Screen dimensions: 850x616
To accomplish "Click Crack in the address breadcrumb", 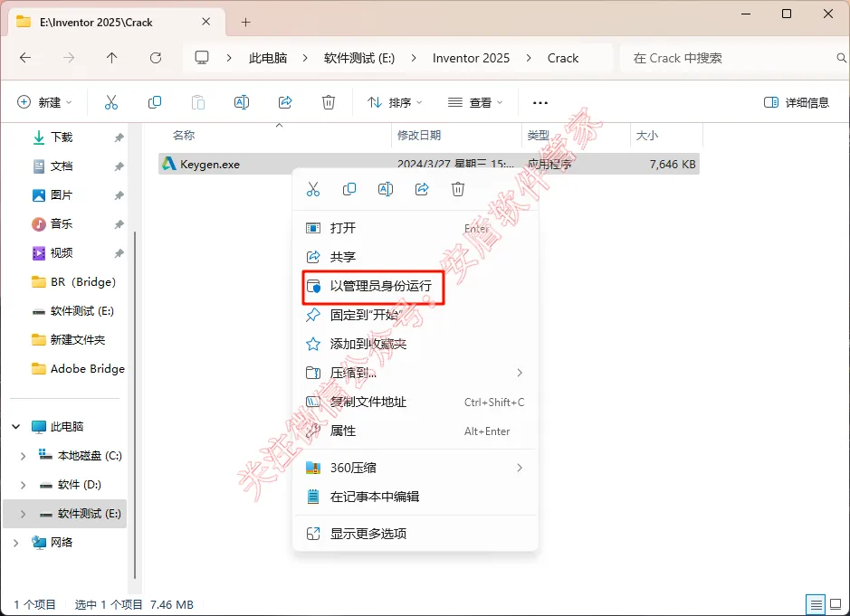I will click(563, 58).
